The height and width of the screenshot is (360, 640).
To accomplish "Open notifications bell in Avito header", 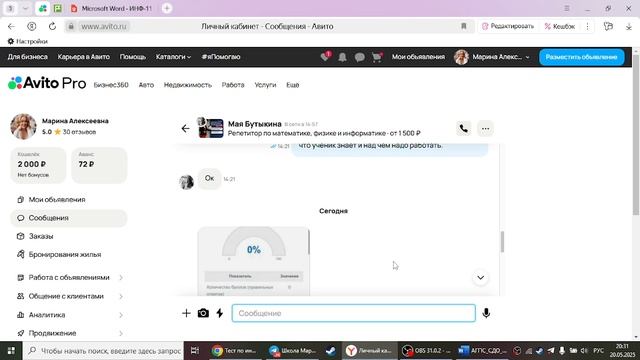I will [342, 57].
